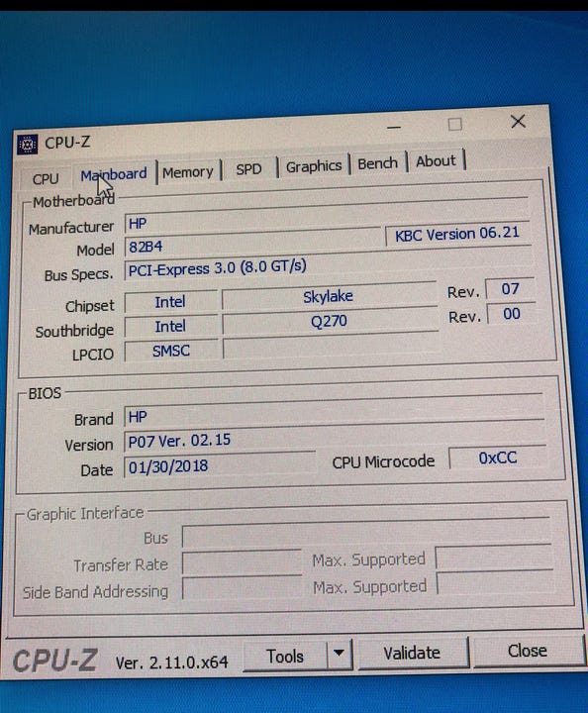Image resolution: width=588 pixels, height=713 pixels.
Task: Click the BIOS Version field P07 Ver. 02.15
Action: point(220,440)
